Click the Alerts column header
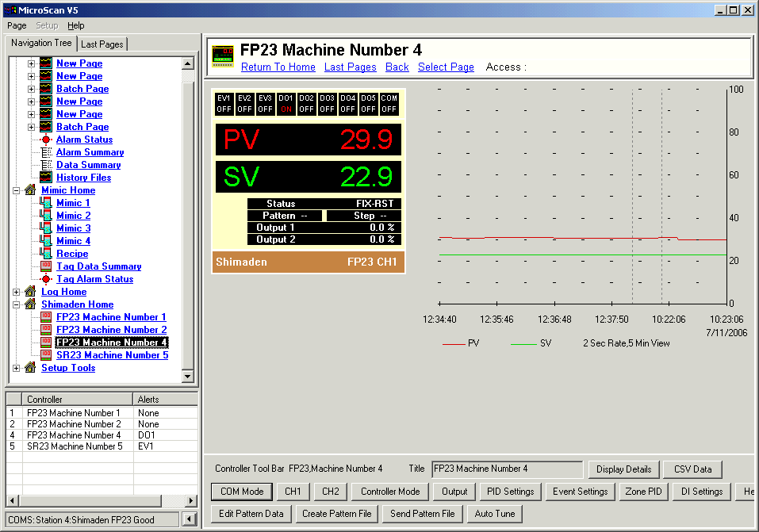 pos(166,400)
